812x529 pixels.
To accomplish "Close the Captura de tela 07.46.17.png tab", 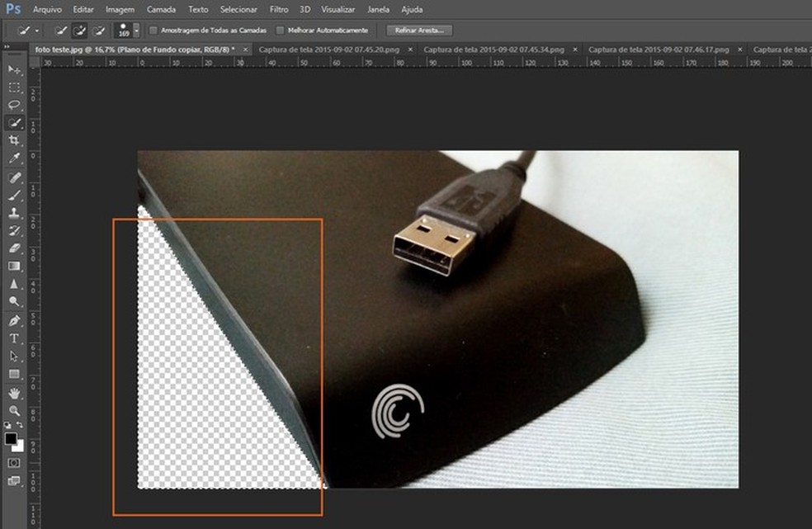I will pyautogui.click(x=740, y=50).
